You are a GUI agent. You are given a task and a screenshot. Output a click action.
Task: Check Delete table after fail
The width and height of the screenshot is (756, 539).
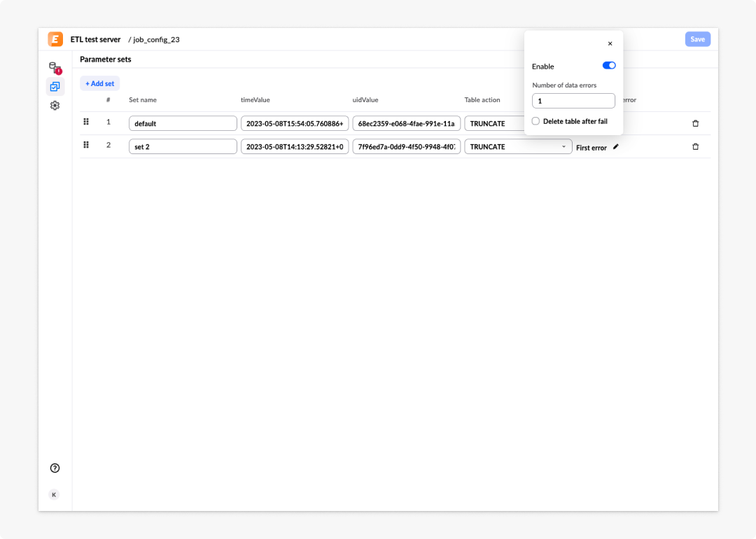tap(535, 121)
